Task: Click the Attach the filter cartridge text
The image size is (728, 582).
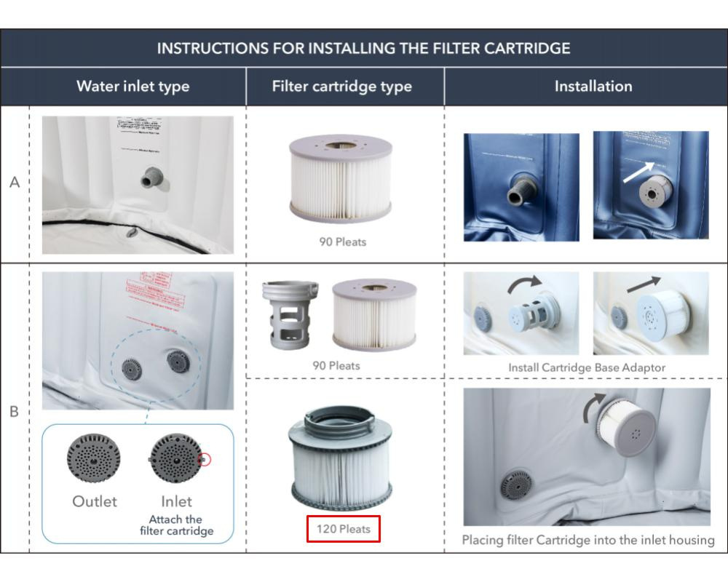Action: point(176,525)
